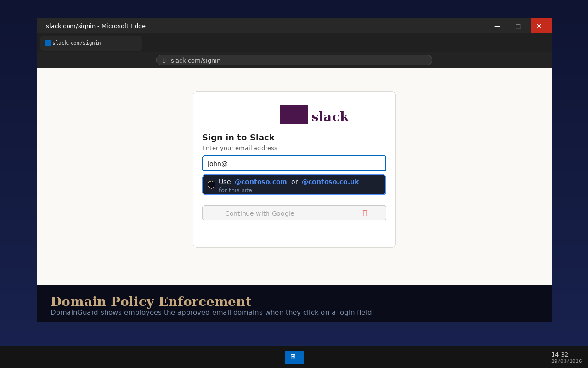Image resolution: width=588 pixels, height=368 pixels.
Task: Click the DomainGuard caption about approved email domains
Action: coord(211,313)
